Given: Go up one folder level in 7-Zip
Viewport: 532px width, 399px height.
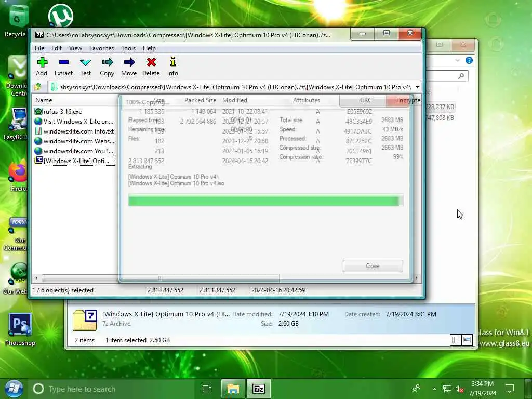Looking at the screenshot, I should [38, 87].
